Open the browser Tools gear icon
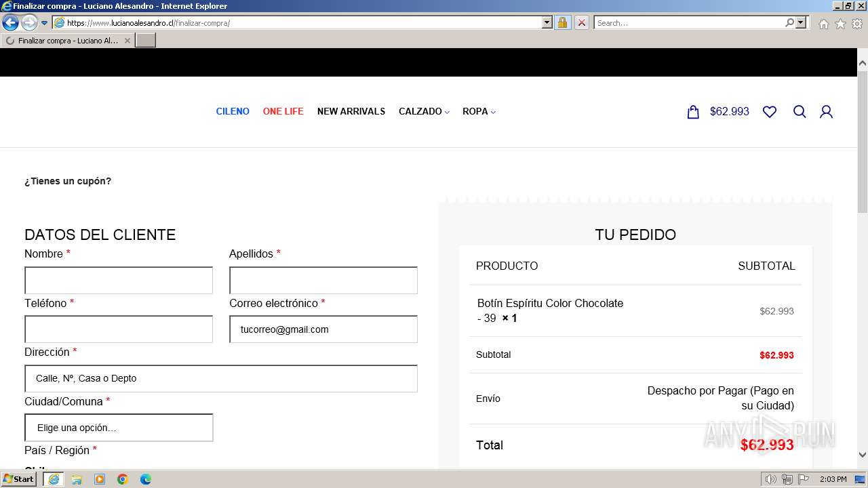 pos(857,24)
